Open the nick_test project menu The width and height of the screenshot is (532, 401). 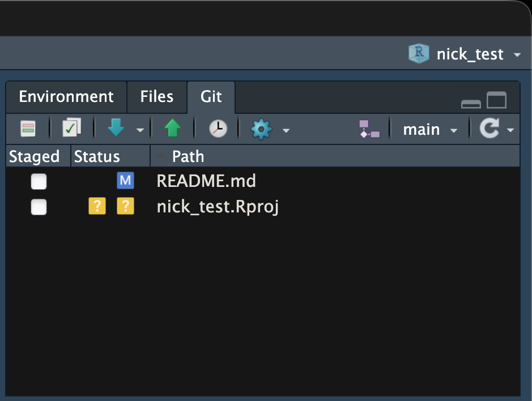[x=470, y=54]
